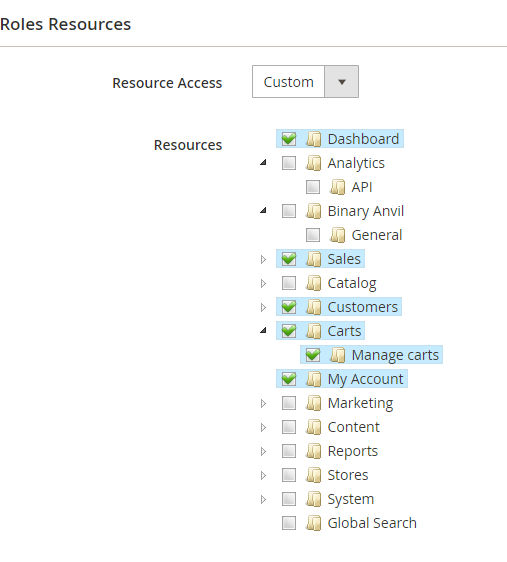Expand the Marketing tree node
Image resolution: width=507 pixels, height=562 pixels.
tap(263, 404)
